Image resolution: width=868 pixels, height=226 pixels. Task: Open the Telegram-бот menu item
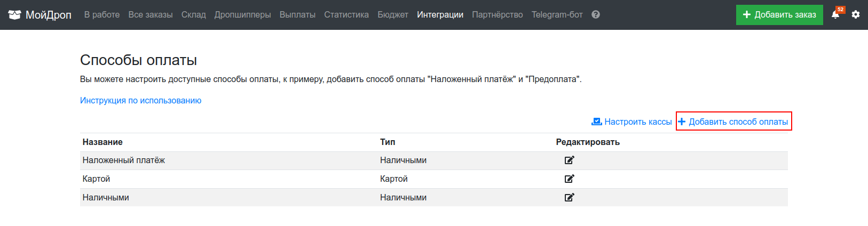tap(557, 15)
